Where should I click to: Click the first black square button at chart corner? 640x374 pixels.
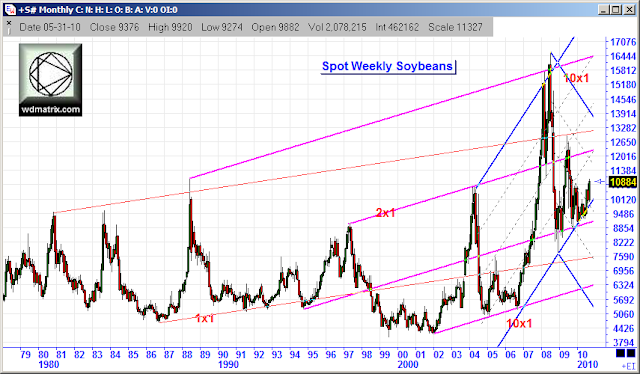(620, 353)
